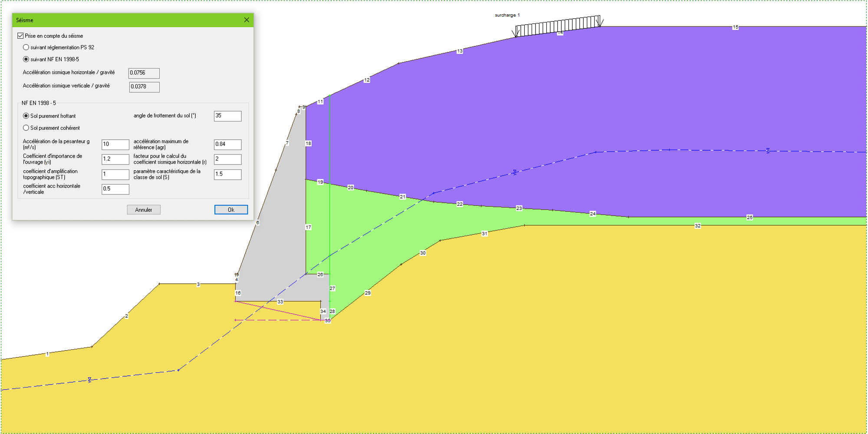Close the Séisme dialog with X
The width and height of the screenshot is (868, 434).
coord(247,20)
